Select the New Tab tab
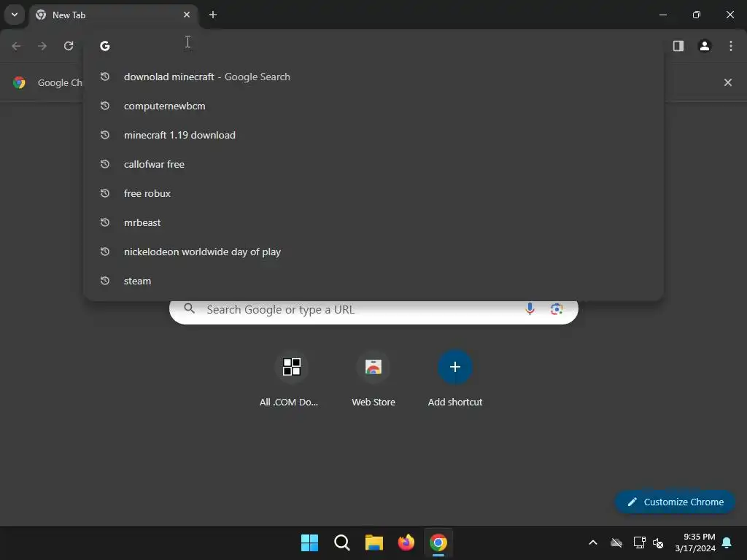The height and width of the screenshot is (560, 747). tap(113, 15)
